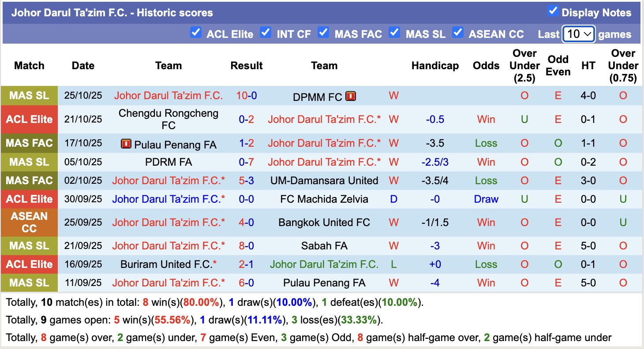644x349 pixels.
Task: Click the MAS FAC badge on the 17/10 row
Action: click(29, 143)
